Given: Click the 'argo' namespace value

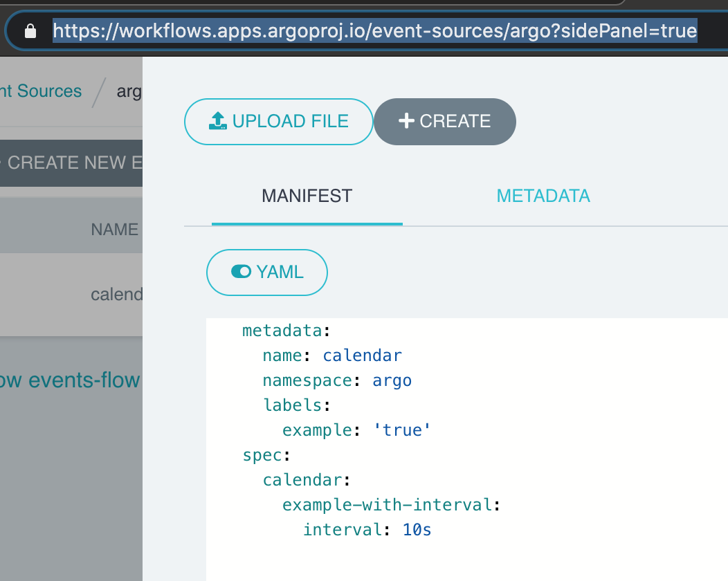Looking at the screenshot, I should [392, 380].
